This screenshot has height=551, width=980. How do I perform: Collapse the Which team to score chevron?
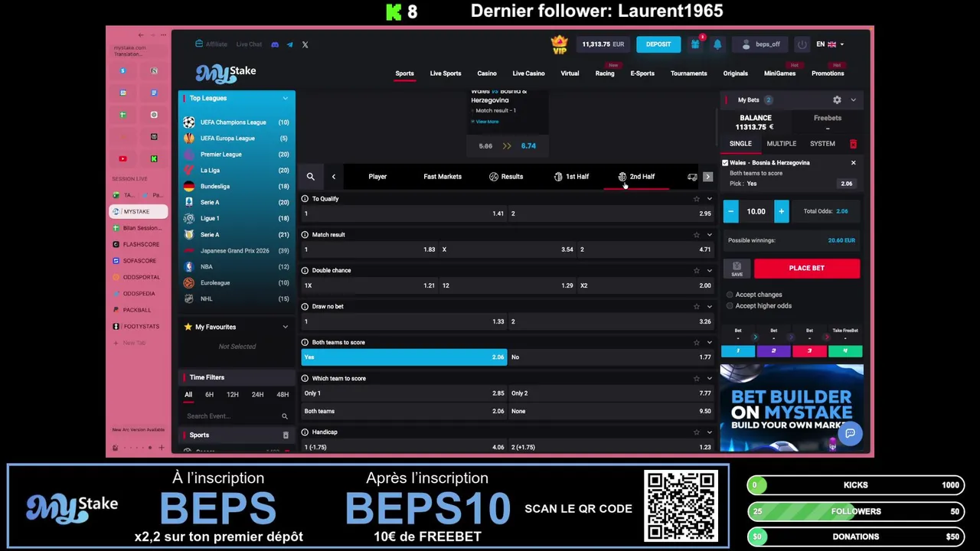(709, 379)
